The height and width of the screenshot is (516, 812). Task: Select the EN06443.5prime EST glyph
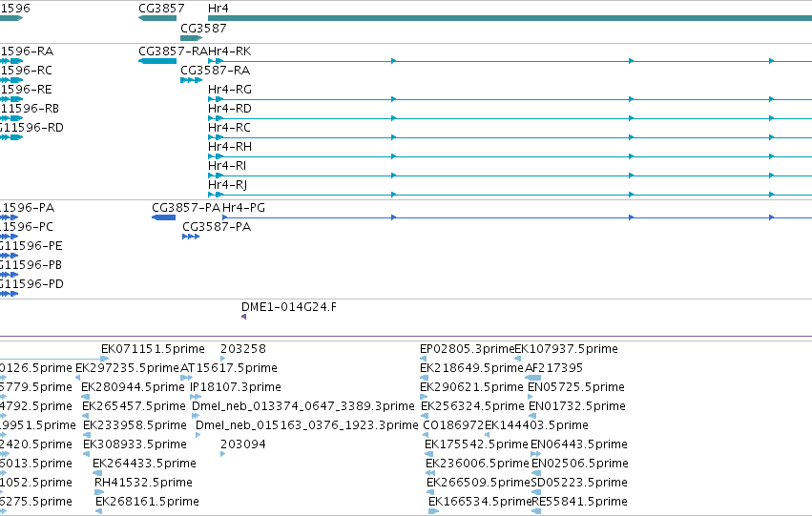pos(536,454)
